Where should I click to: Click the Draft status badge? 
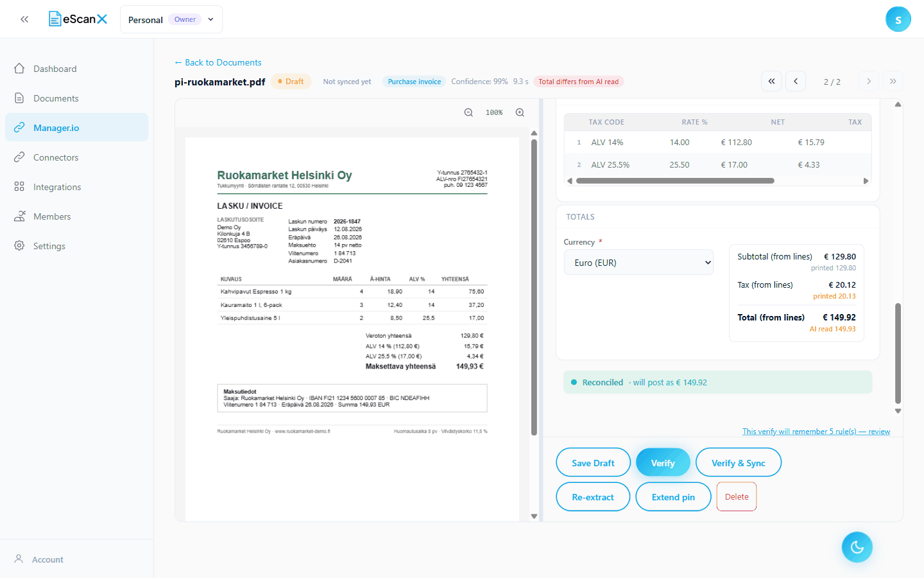coord(291,82)
